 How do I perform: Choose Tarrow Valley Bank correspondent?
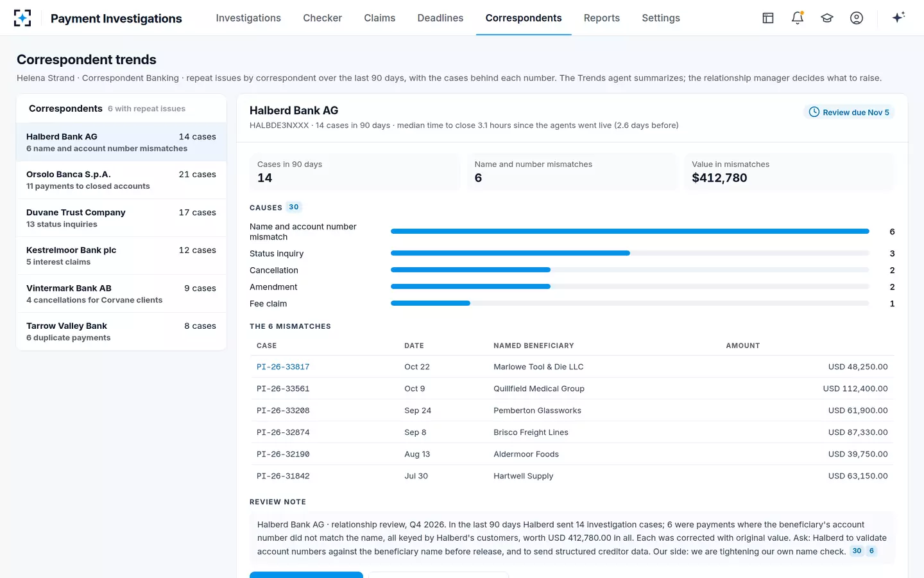[121, 331]
